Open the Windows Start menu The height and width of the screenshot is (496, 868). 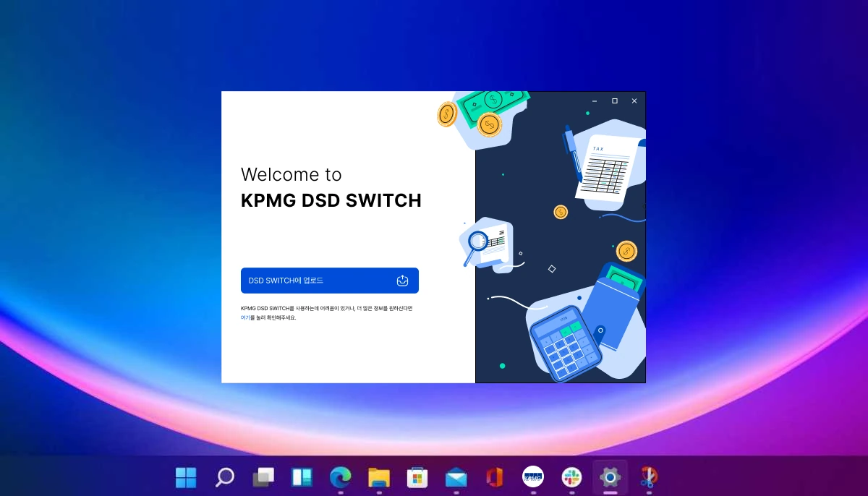pos(186,477)
